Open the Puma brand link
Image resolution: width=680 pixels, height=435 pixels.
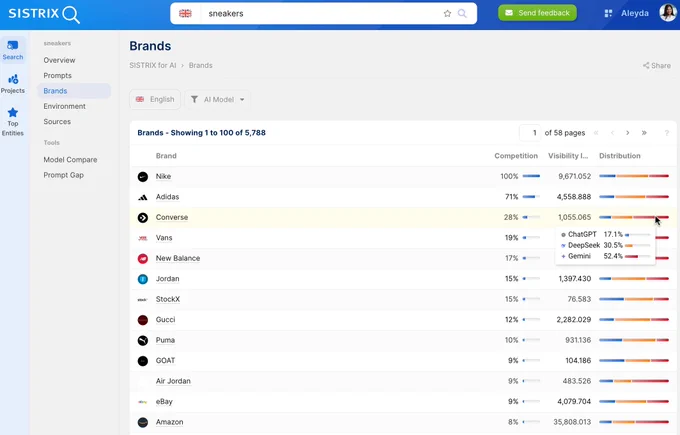tap(165, 340)
